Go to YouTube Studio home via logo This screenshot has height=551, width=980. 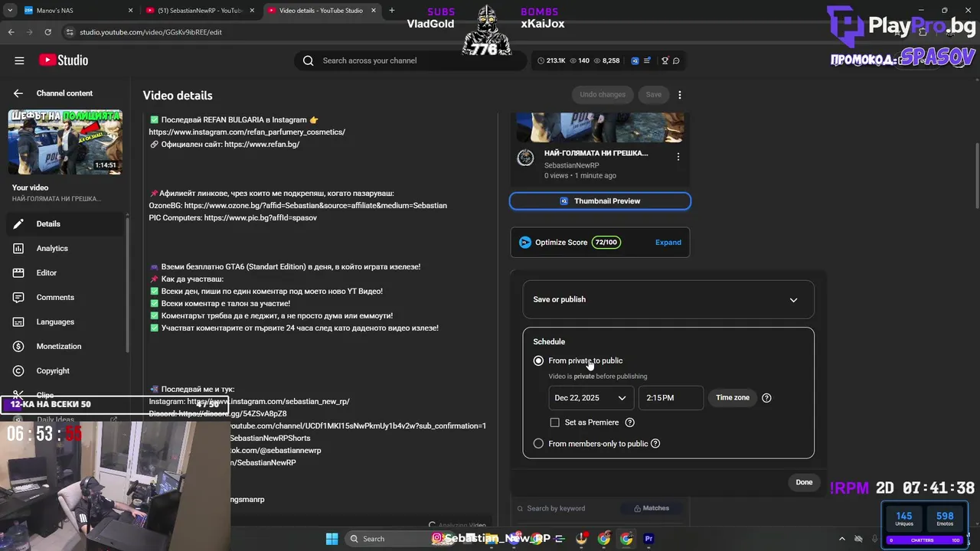[x=64, y=60]
